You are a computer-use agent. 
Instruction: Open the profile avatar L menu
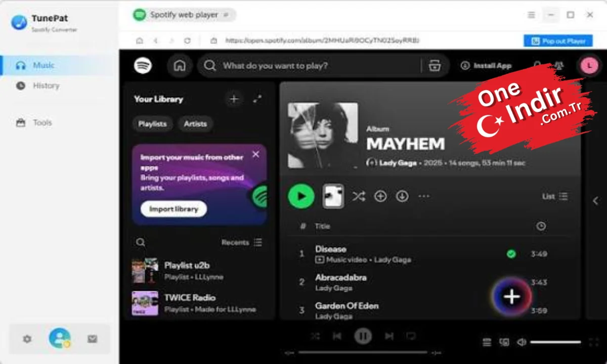point(589,66)
